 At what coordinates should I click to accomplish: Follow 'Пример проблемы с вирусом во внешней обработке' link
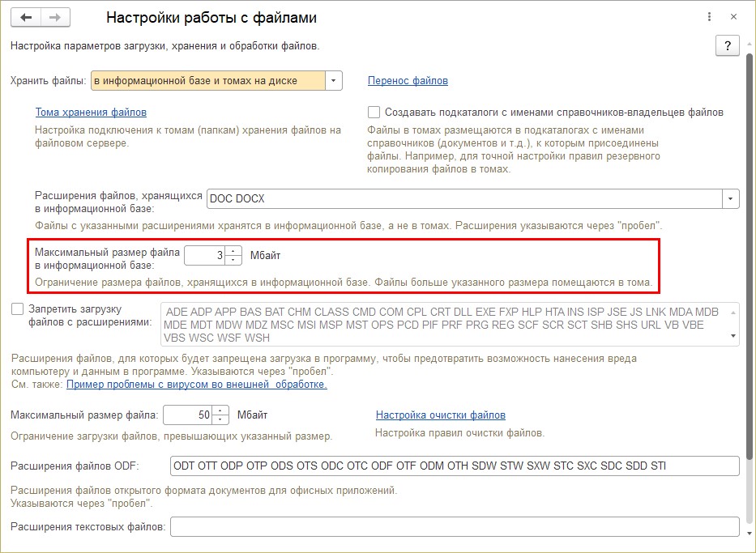point(197,385)
